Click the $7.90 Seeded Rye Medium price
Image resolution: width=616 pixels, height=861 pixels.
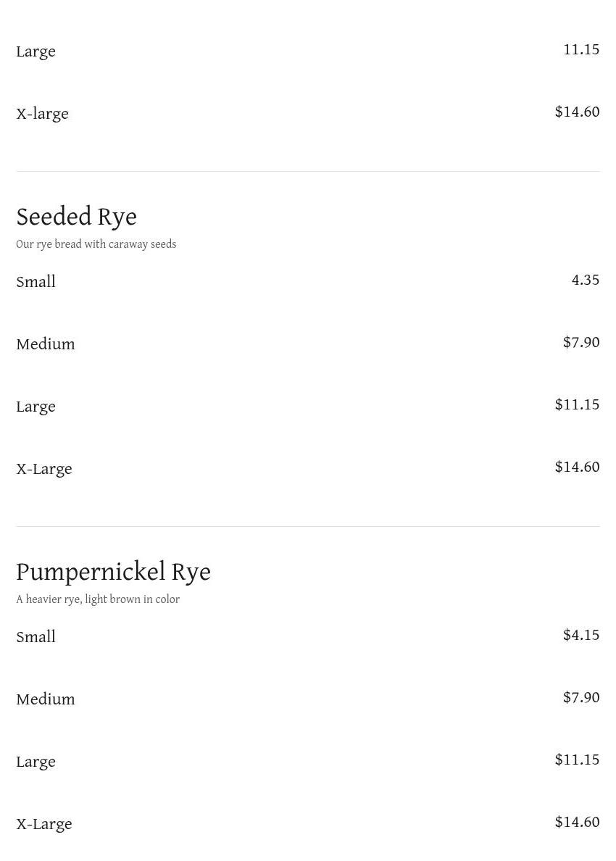click(581, 343)
